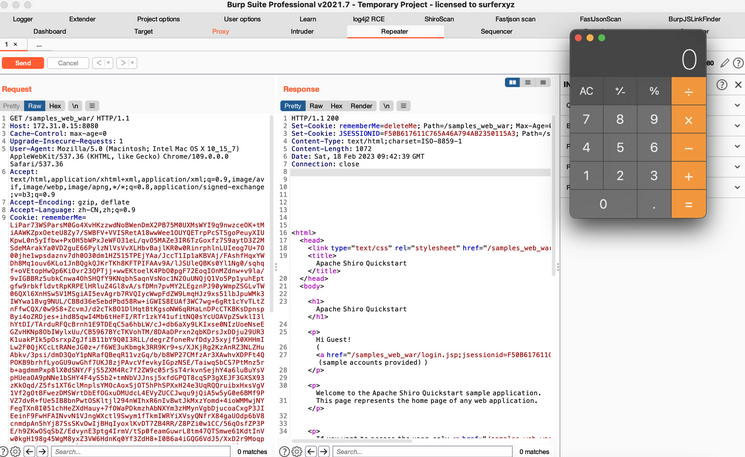Open the Response editor options menu icon

tap(403, 106)
